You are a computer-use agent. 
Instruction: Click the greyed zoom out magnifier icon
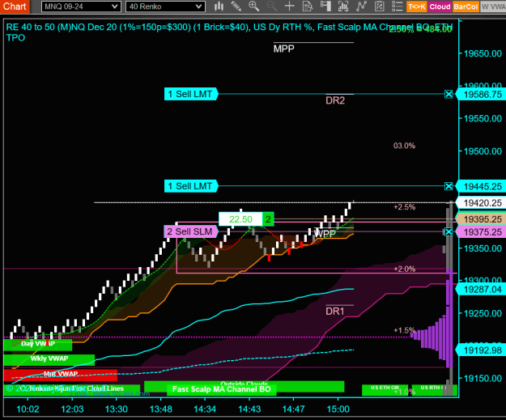pos(272,6)
